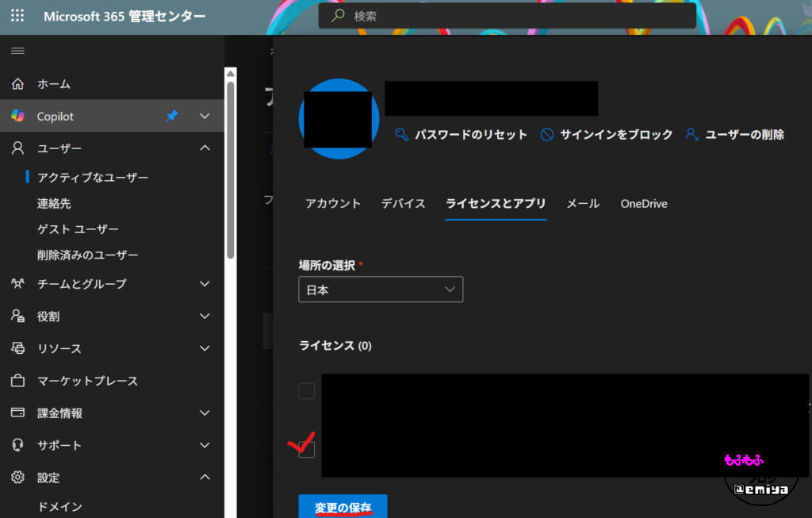
Task: Expand the 課金情報 section
Action: pos(205,413)
